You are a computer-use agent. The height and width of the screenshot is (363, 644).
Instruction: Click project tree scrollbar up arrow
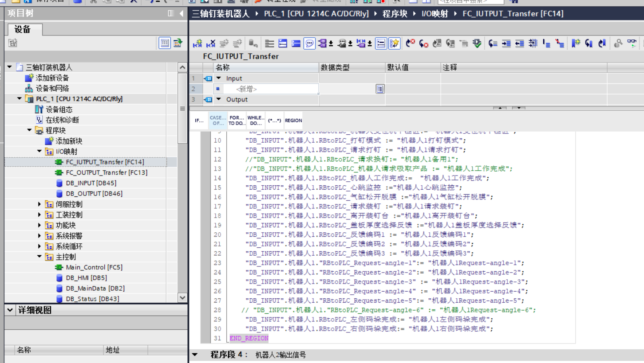click(x=182, y=67)
